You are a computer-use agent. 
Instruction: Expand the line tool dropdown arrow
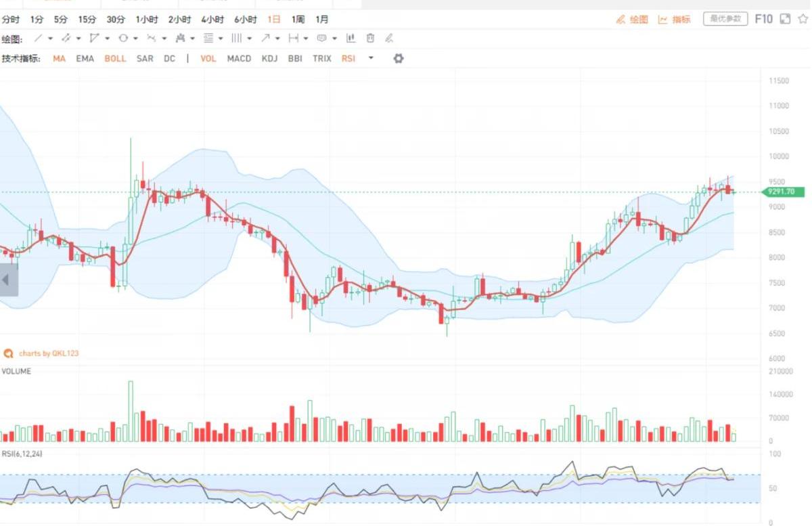click(50, 39)
